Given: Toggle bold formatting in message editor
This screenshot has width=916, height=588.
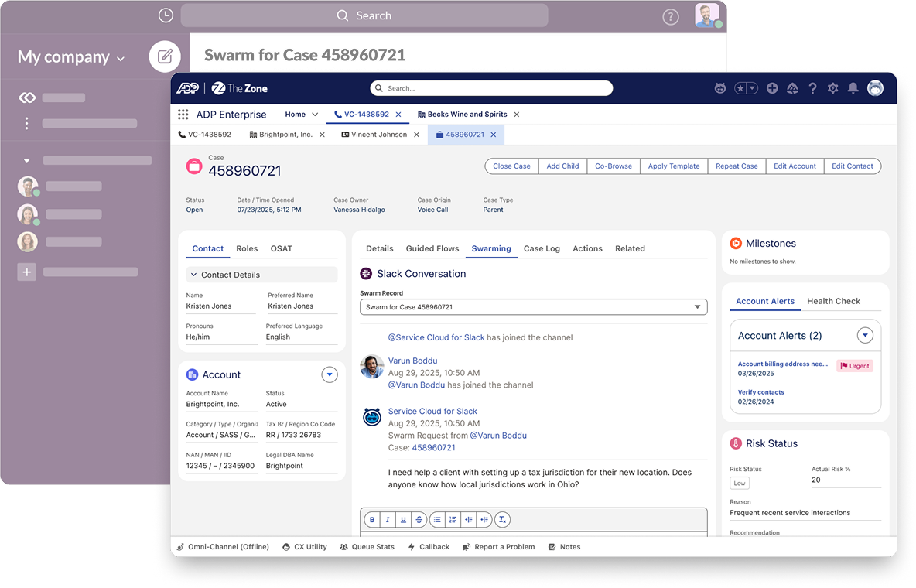Looking at the screenshot, I should [372, 520].
